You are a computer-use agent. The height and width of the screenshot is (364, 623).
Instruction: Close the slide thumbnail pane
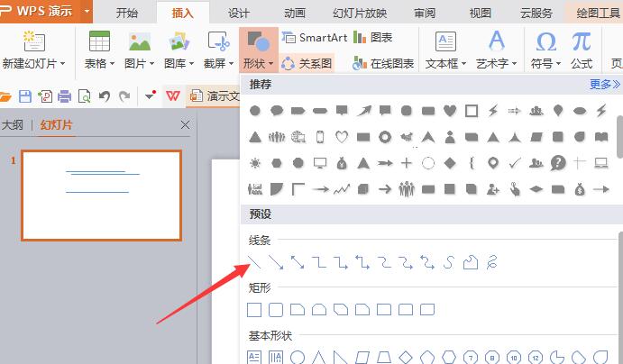pos(185,125)
